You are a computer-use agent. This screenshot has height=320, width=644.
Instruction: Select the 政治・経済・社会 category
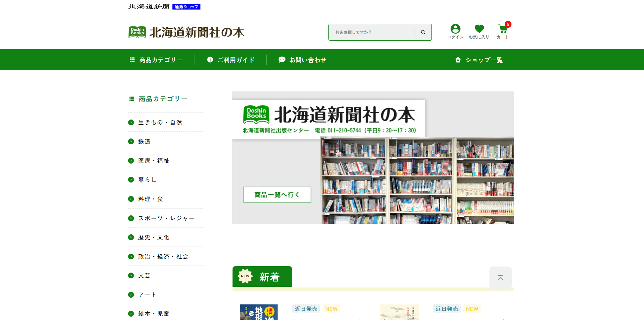click(x=163, y=257)
